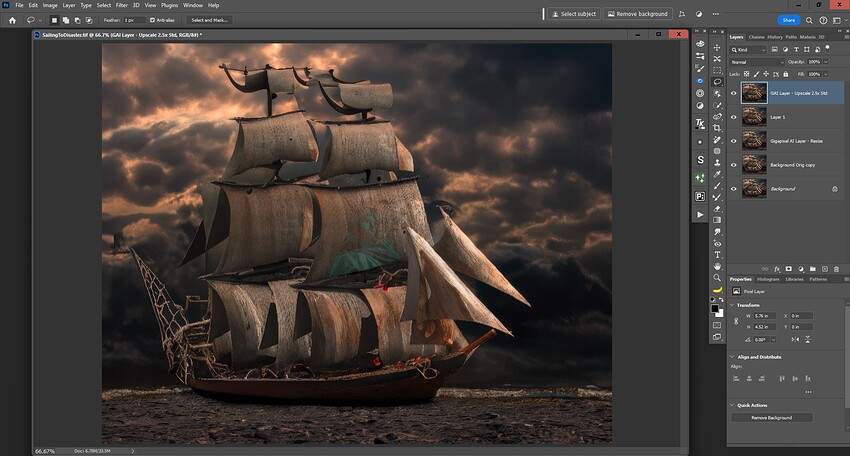
Task: Uncheck the Anti-alias checkbox
Action: pos(152,20)
